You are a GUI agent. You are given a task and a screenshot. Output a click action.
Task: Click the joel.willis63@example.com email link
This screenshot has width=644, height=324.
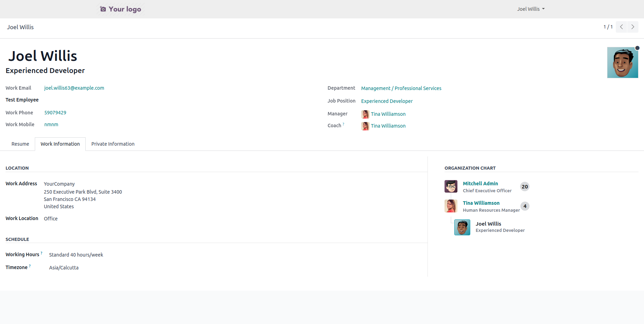tap(74, 88)
